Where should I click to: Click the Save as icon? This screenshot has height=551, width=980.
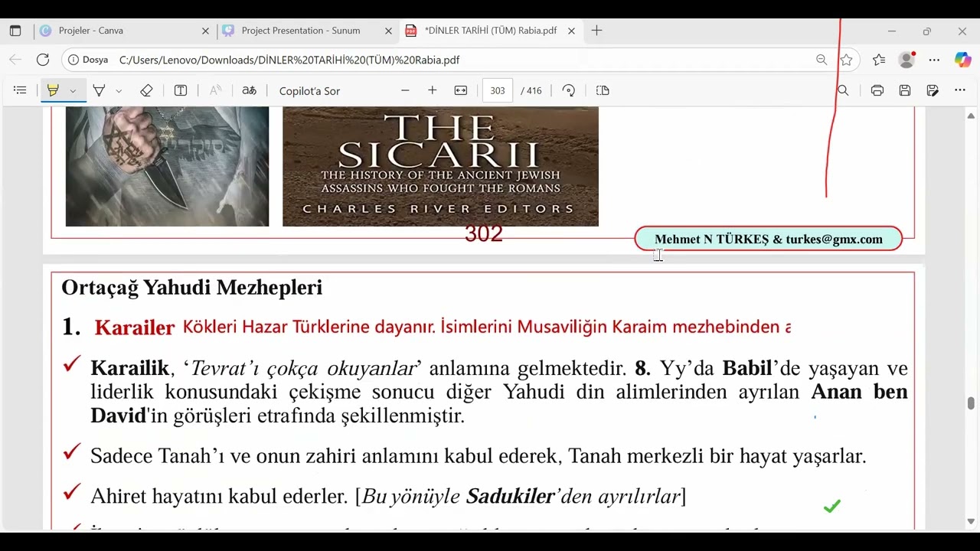[933, 90]
